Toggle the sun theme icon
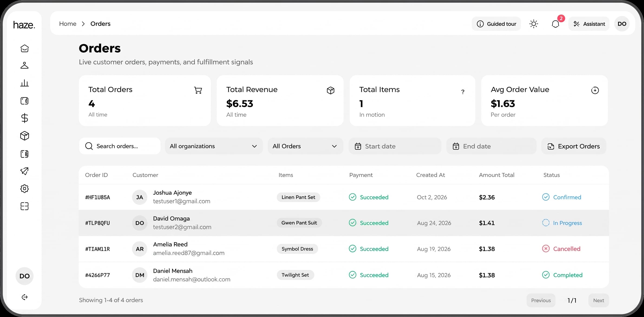The height and width of the screenshot is (317, 644). point(533,24)
